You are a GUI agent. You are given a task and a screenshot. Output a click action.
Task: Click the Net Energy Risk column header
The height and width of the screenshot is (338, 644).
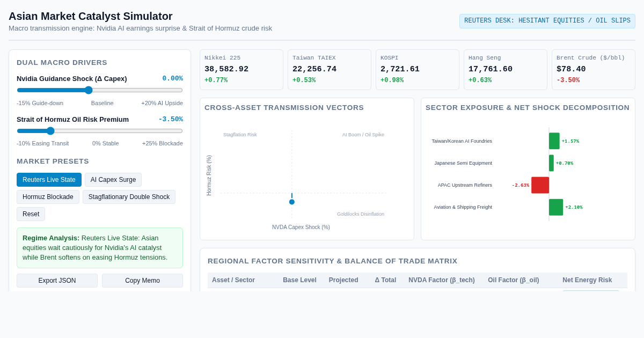pyautogui.click(x=587, y=280)
